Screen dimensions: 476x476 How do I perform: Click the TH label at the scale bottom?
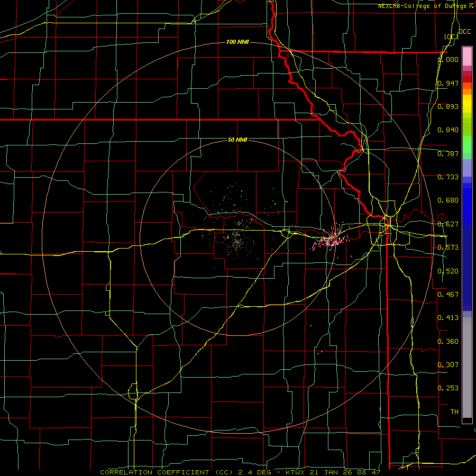pyautogui.click(x=454, y=412)
